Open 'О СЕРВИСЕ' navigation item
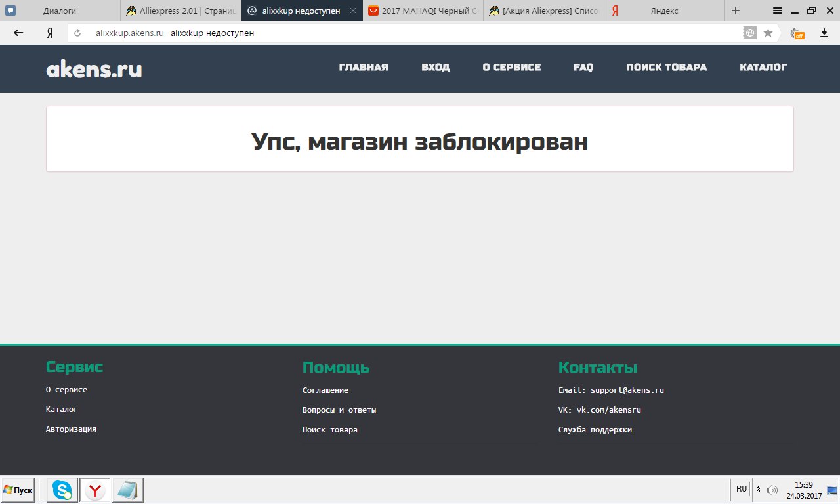The height and width of the screenshot is (504, 840). coord(512,67)
